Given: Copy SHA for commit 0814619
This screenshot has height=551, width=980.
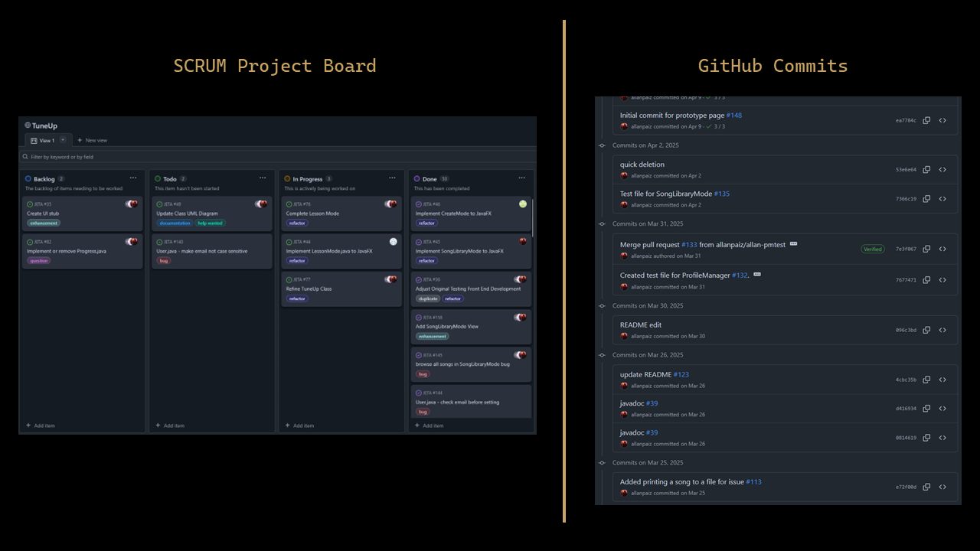Looking at the screenshot, I should (926, 438).
